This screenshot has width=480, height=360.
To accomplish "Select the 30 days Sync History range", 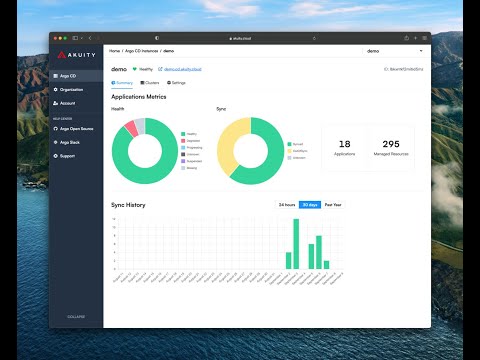I will [310, 205].
